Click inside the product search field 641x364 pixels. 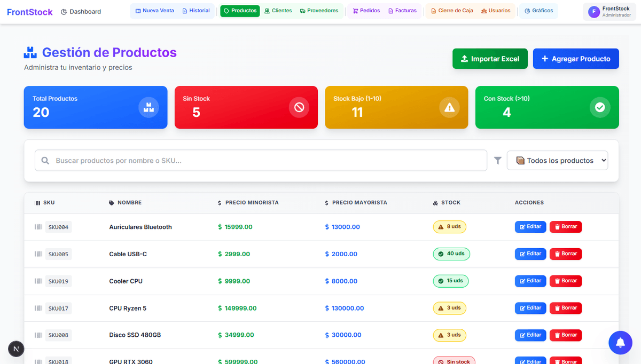click(x=262, y=160)
